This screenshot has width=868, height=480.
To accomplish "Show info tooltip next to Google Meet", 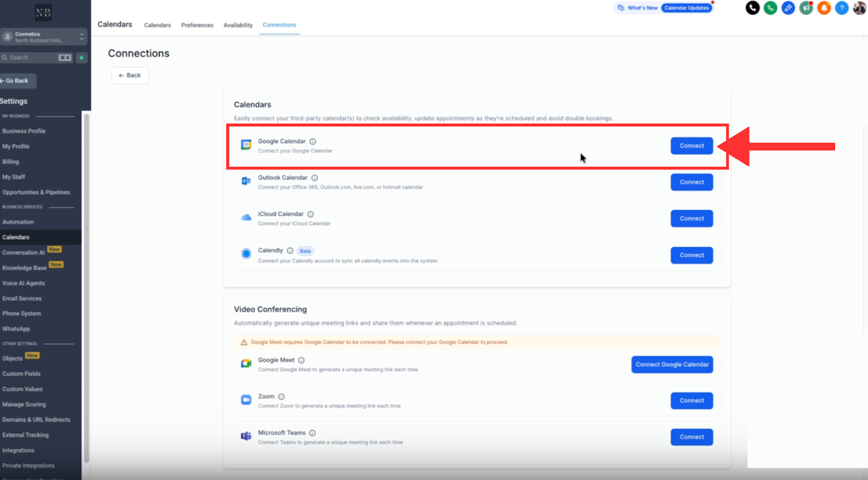I will coord(301,360).
